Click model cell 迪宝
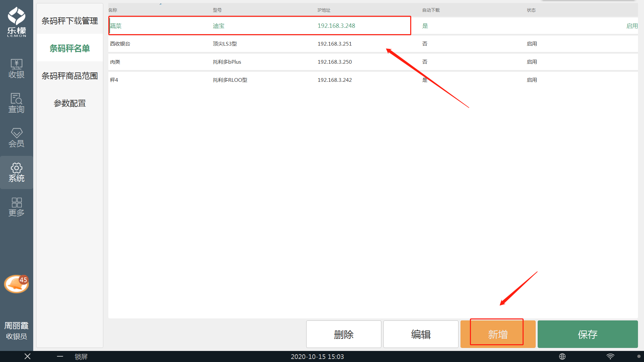 tap(218, 26)
